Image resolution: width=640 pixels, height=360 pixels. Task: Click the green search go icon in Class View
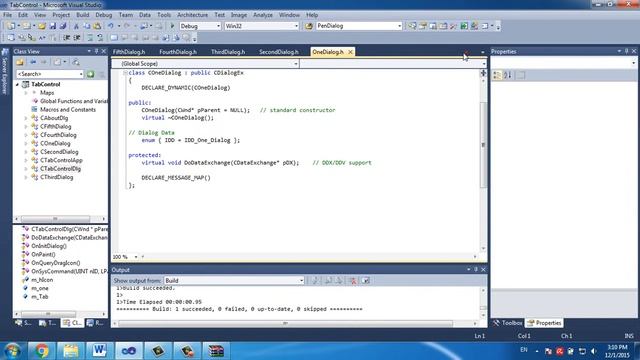coord(90,74)
